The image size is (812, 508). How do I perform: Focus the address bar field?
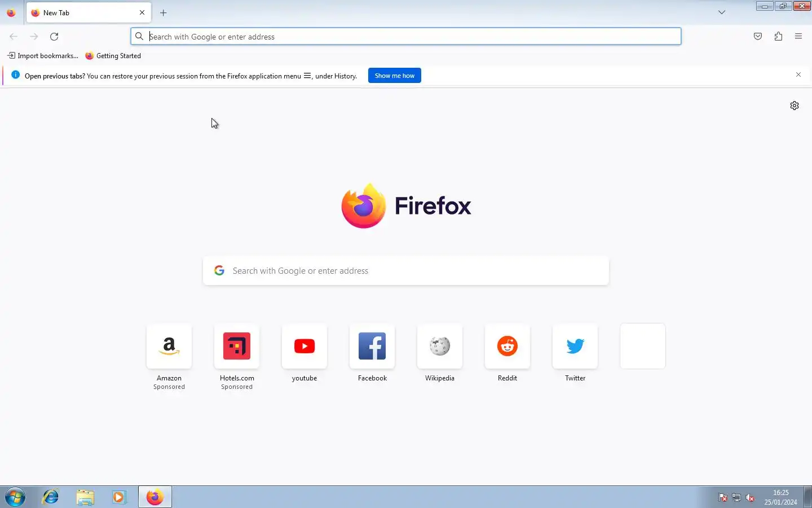pos(406,37)
